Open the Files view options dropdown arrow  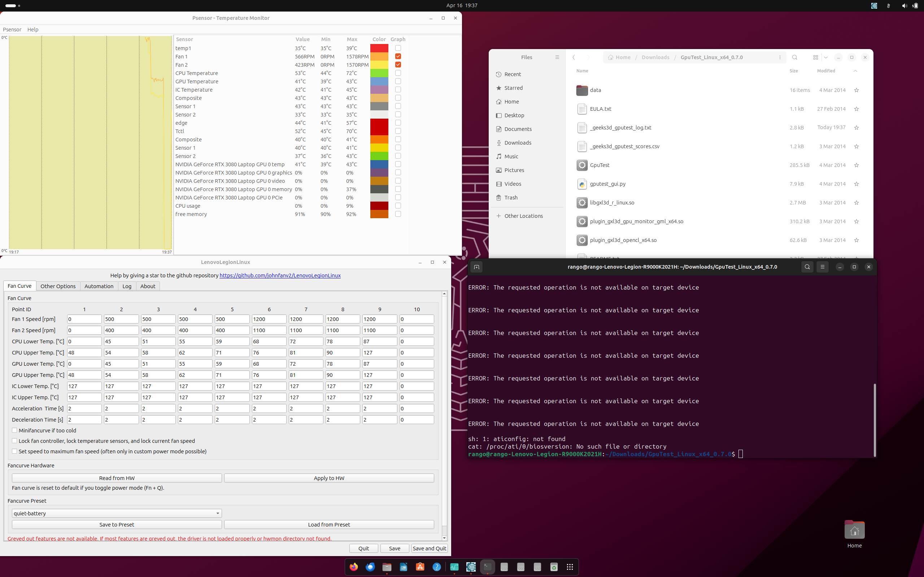825,57
